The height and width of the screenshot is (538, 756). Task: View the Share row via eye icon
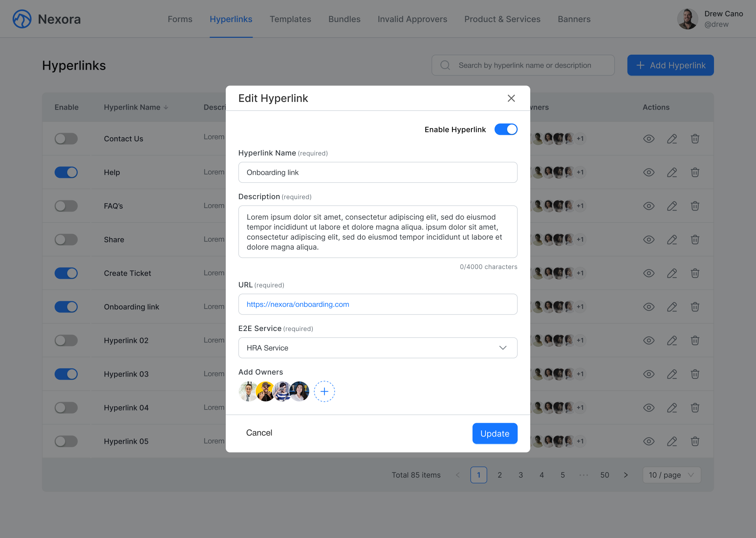pyautogui.click(x=649, y=240)
